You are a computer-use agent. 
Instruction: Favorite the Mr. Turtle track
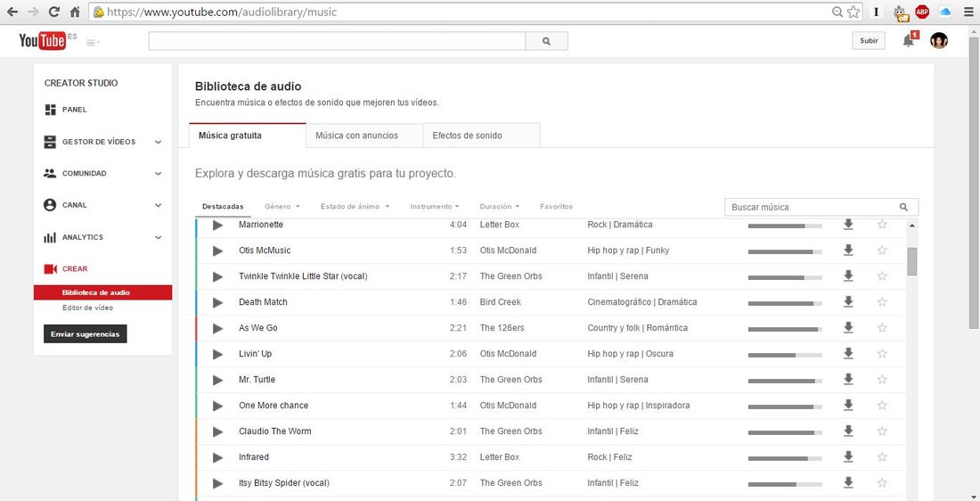point(882,379)
